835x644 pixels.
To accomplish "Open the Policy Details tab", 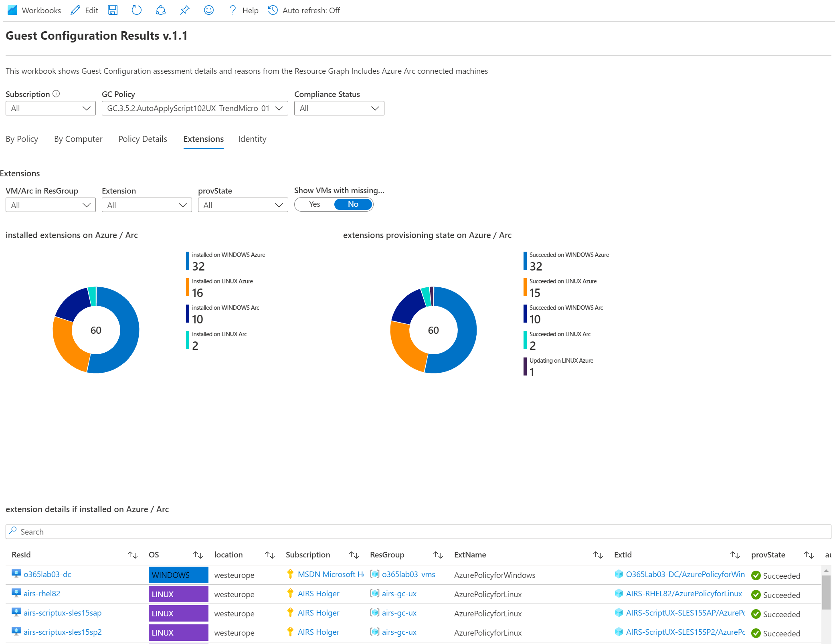I will [x=143, y=139].
